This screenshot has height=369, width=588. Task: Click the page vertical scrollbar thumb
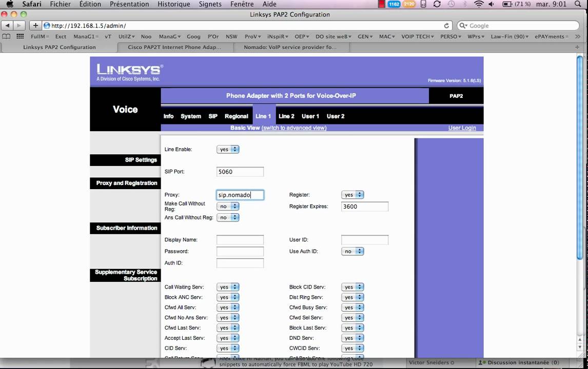pyautogui.click(x=580, y=157)
